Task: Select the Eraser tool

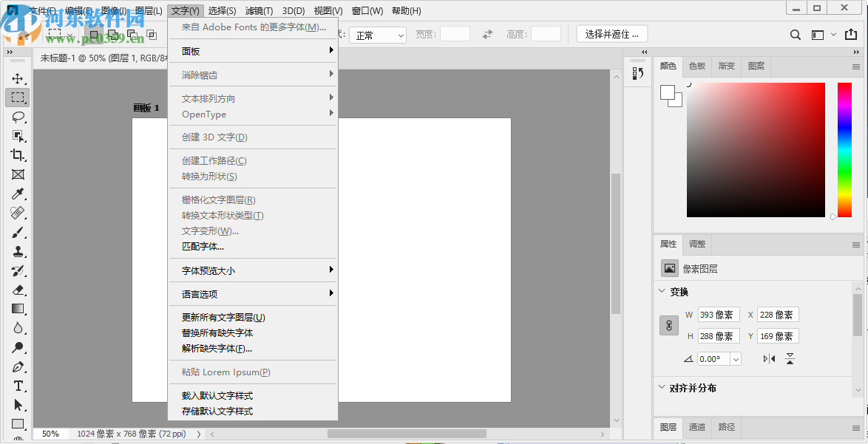Action: click(x=18, y=290)
